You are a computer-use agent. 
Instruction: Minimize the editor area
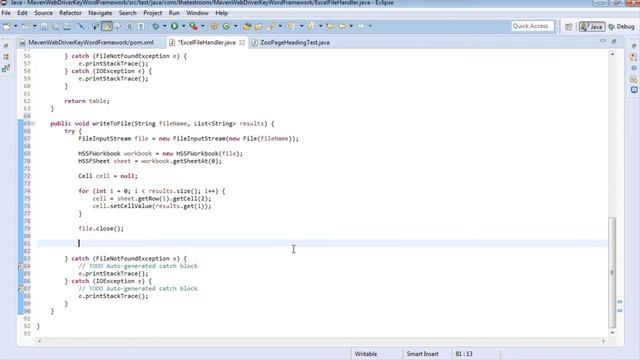[603, 41]
